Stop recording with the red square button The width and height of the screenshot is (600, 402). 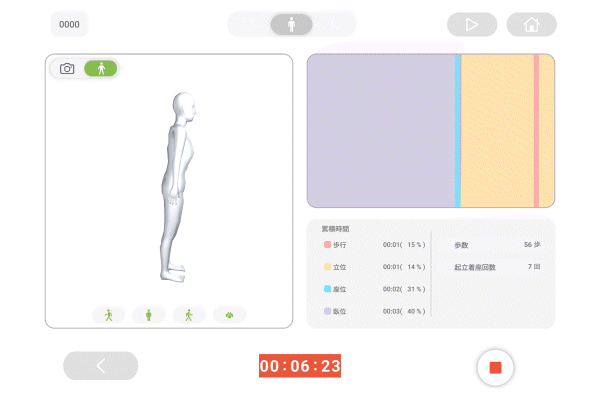pos(496,368)
